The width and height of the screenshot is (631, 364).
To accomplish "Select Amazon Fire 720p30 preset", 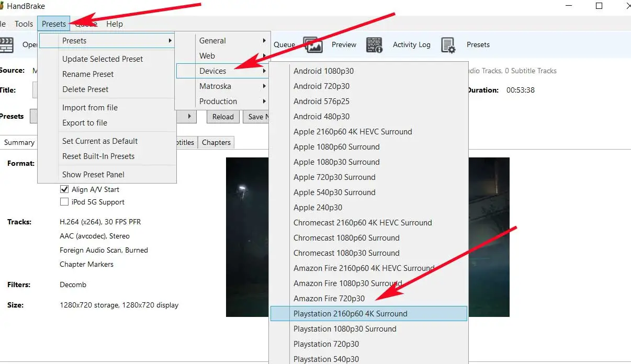I will pyautogui.click(x=368, y=299).
